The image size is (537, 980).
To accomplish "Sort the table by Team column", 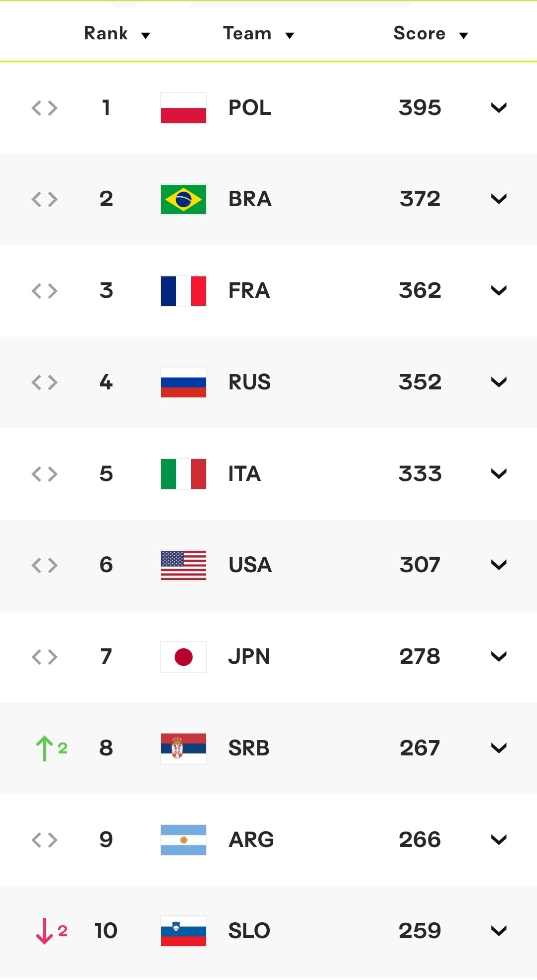I will [x=258, y=33].
